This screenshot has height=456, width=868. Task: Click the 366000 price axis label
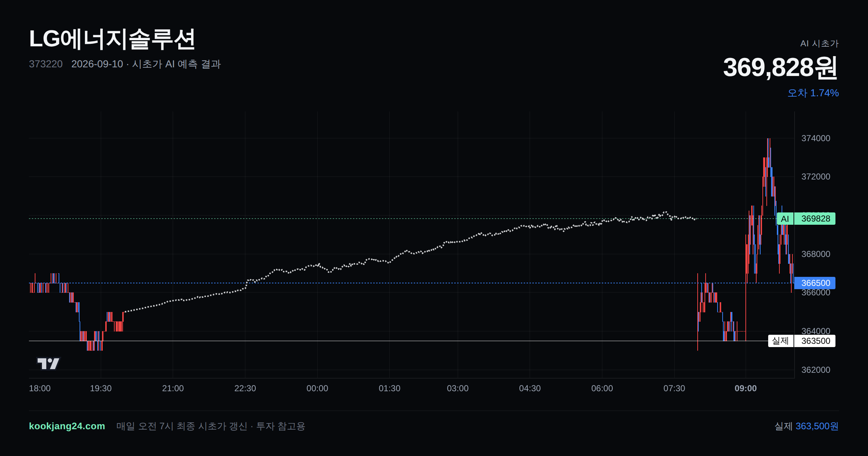816,293
